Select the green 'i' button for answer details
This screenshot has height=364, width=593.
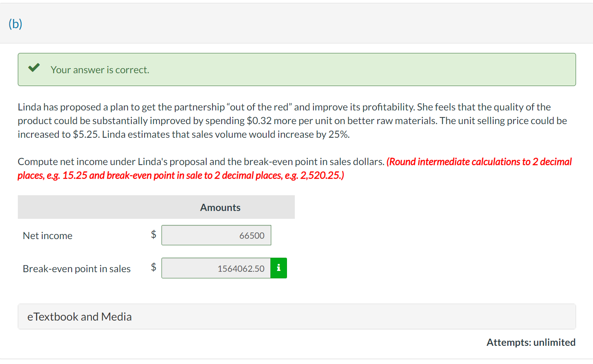tap(278, 268)
